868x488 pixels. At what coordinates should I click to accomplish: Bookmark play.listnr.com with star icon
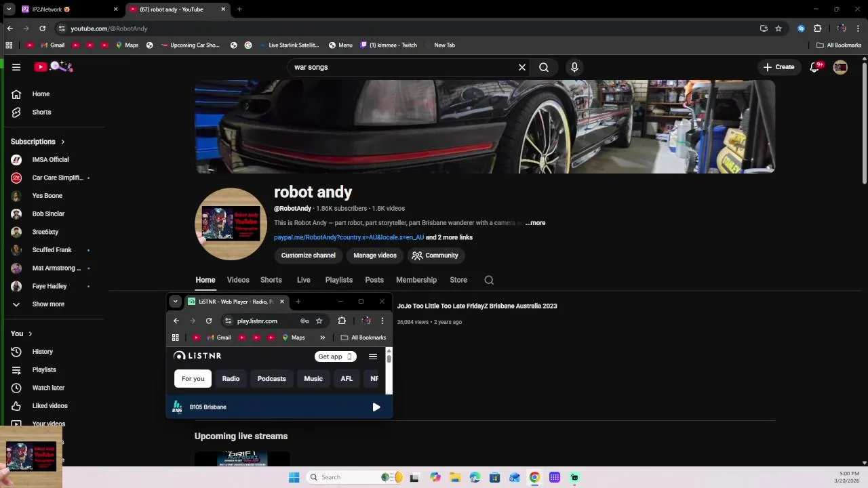(319, 321)
